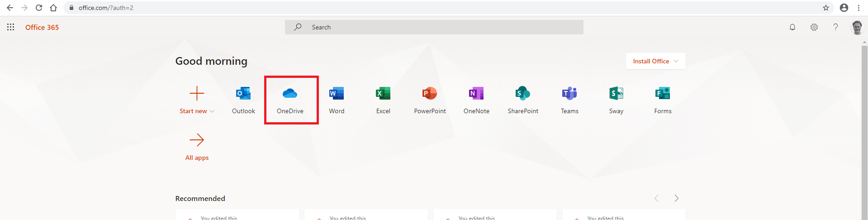Go forward in the browser
868x220 pixels.
pos(24,8)
